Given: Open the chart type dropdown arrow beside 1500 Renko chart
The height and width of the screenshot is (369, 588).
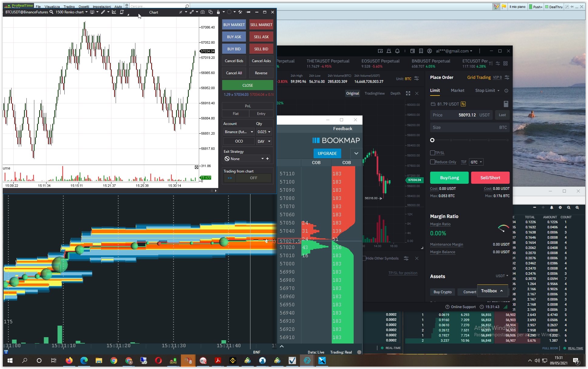Looking at the screenshot, I should [x=87, y=12].
